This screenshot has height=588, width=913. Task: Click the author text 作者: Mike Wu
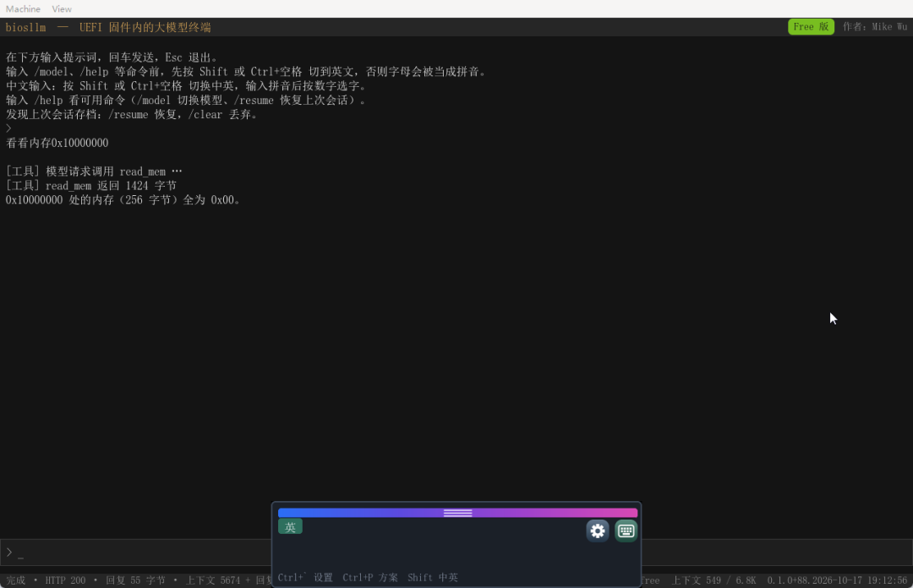[x=875, y=27]
